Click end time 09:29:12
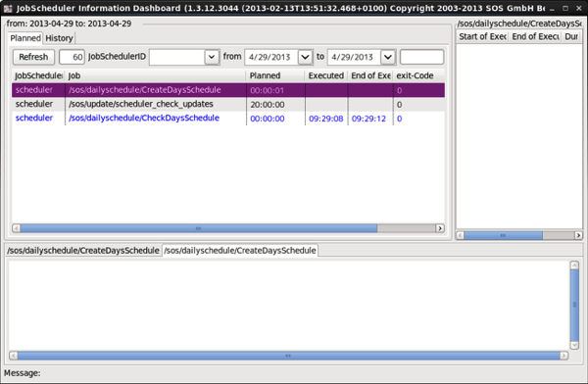Image resolution: width=588 pixels, height=384 pixels. click(x=368, y=119)
